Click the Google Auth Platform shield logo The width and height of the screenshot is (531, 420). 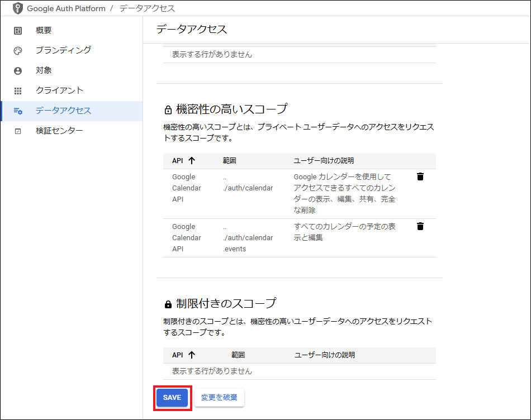(x=18, y=8)
